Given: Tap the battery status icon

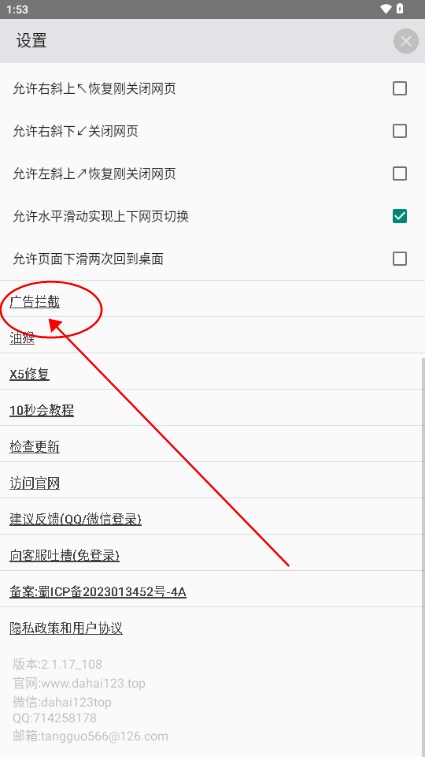Looking at the screenshot, I should (400, 9).
